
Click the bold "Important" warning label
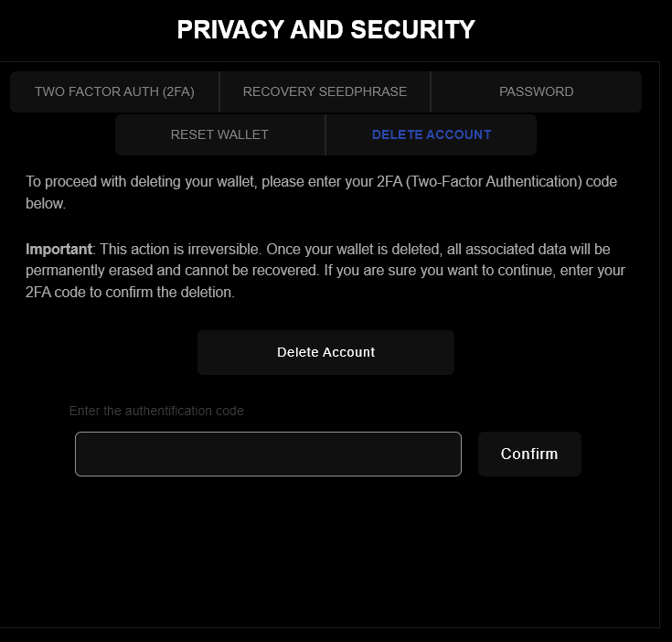point(59,249)
